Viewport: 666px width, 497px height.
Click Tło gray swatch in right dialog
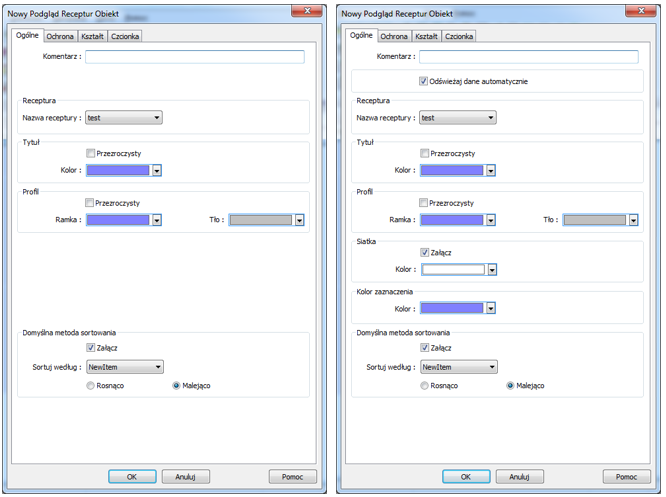(x=595, y=220)
